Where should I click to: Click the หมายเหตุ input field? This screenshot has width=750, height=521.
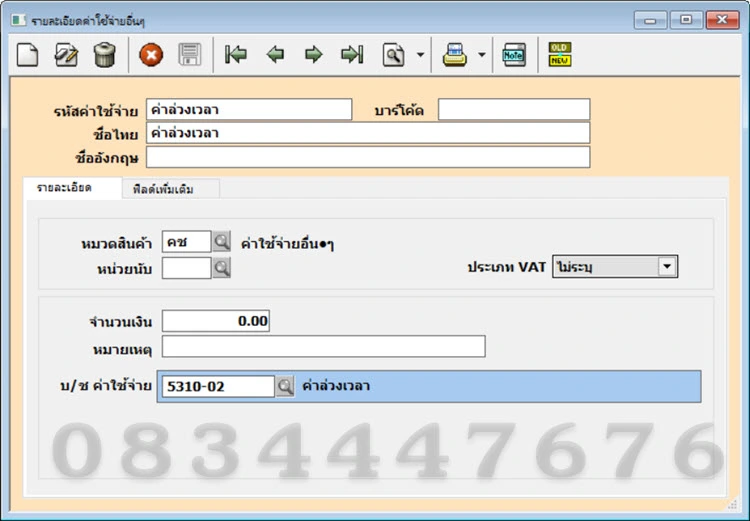pos(324,346)
